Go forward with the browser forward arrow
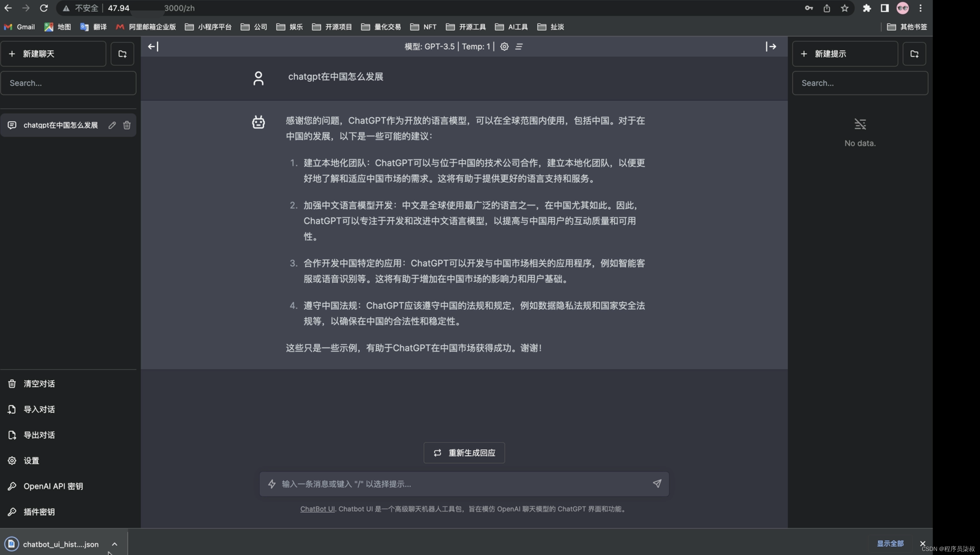 pos(26,8)
